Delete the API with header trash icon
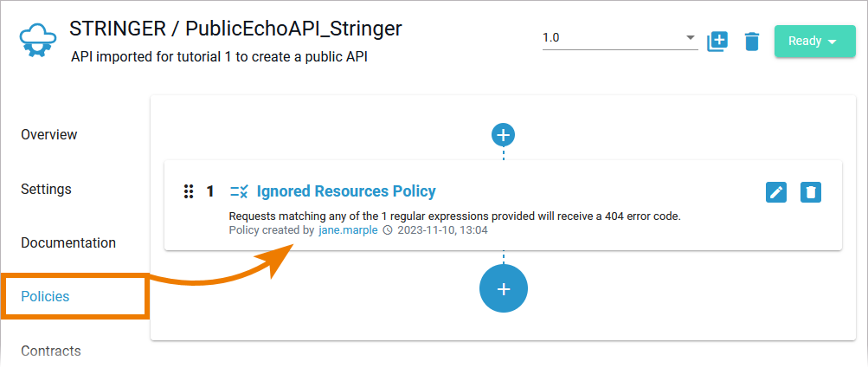 pyautogui.click(x=752, y=41)
